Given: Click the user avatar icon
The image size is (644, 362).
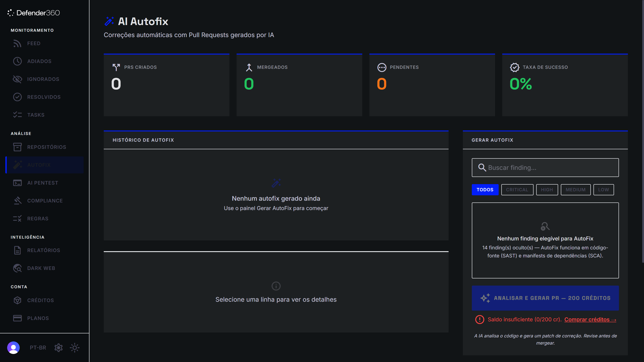Looking at the screenshot, I should coord(13,348).
